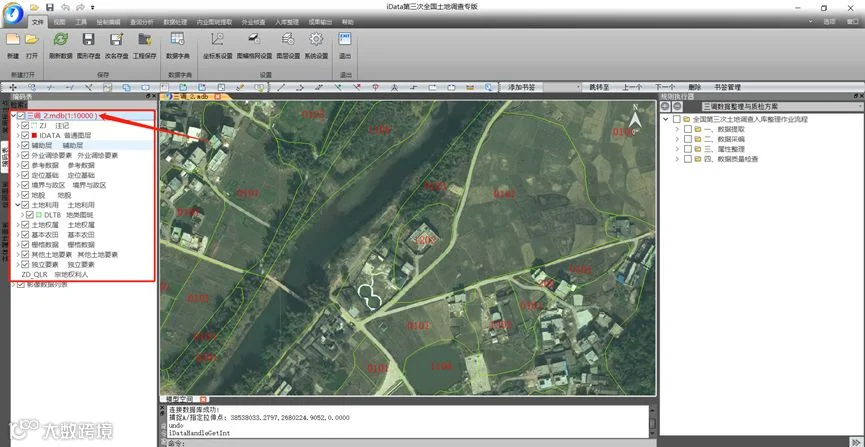The image size is (865, 447).
Task: Check the 四、数据质量检查 checkbox
Action: [x=687, y=159]
